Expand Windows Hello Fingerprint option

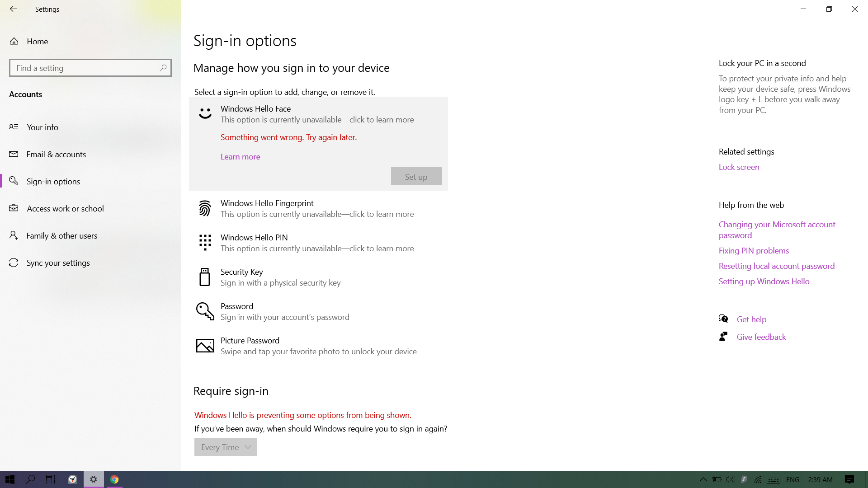318,208
